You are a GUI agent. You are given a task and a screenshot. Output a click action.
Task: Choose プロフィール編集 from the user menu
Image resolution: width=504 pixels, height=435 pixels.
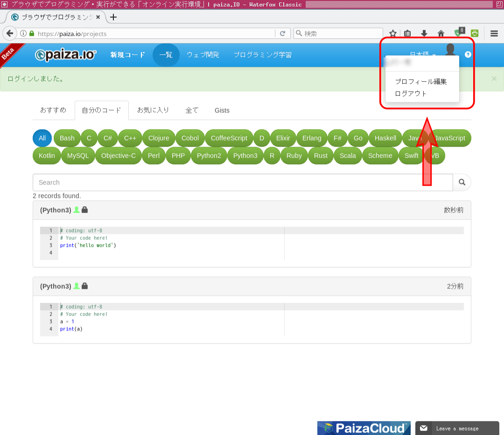pos(420,82)
